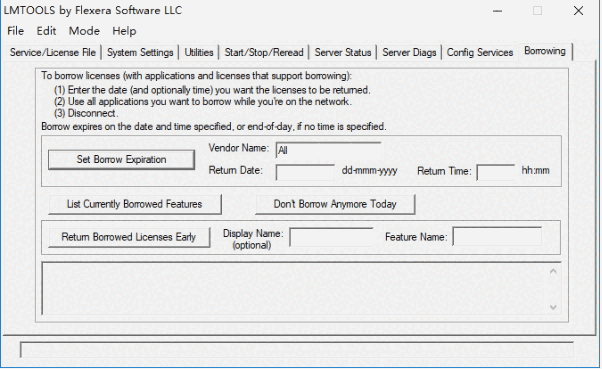
Task: Click Don't Borrow Anymore Today button
Action: 335,204
